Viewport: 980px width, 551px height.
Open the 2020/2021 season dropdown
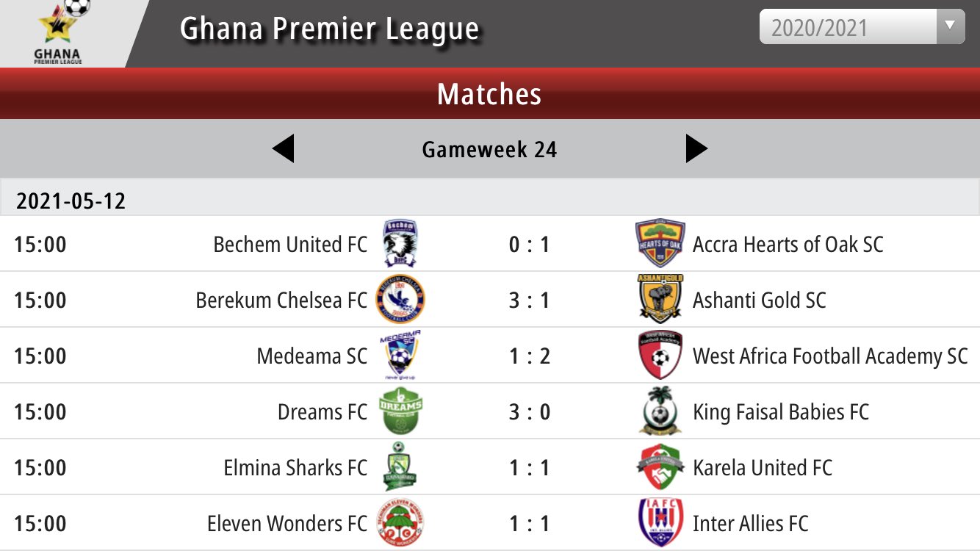[862, 26]
